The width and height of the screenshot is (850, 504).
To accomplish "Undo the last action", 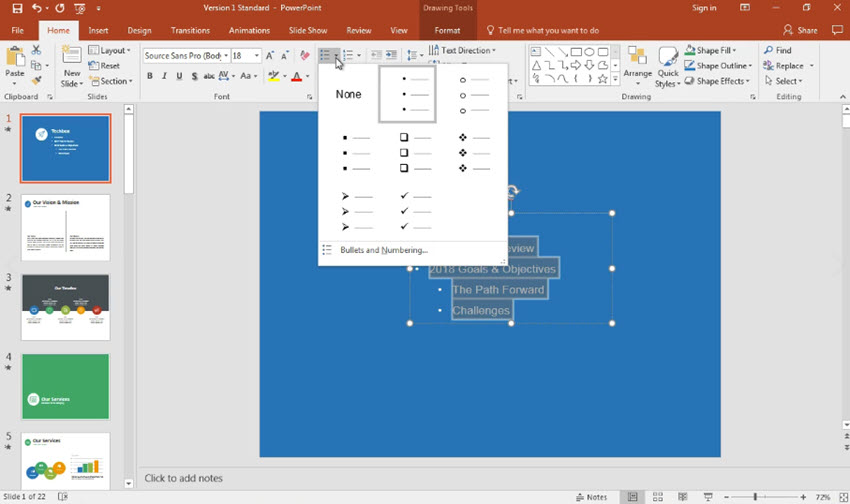I will pos(37,8).
